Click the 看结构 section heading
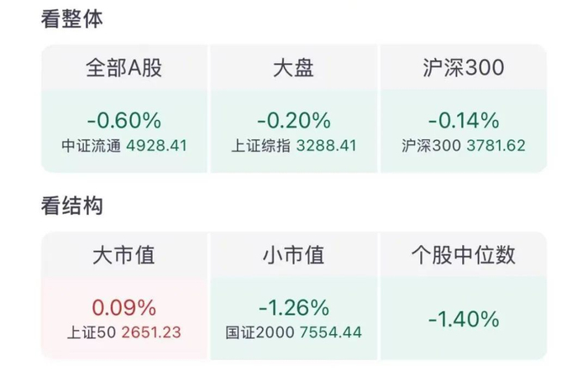 coord(72,206)
